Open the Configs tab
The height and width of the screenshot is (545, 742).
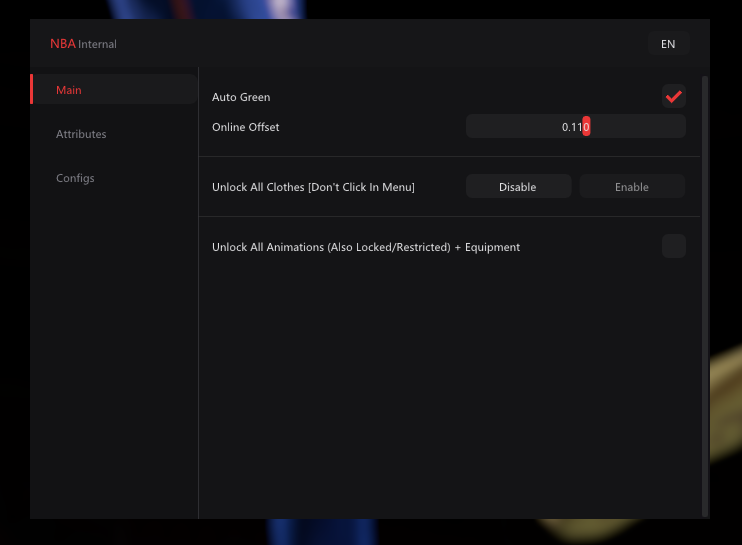point(75,178)
